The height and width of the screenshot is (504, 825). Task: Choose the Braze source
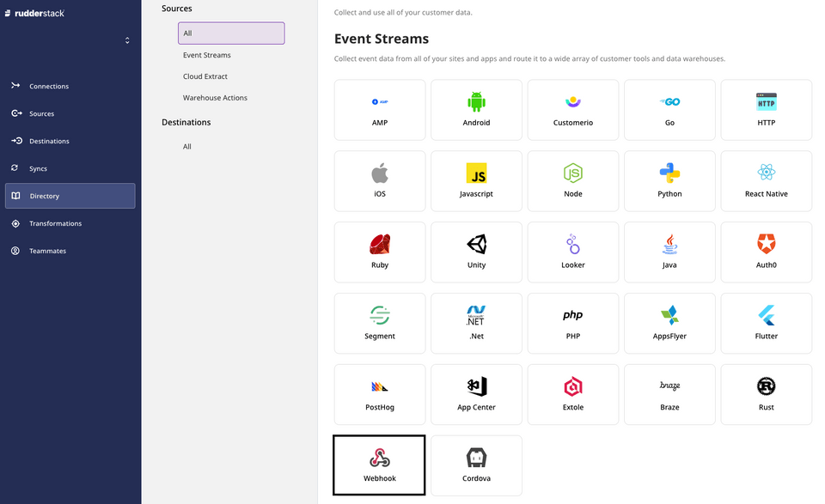[669, 394]
